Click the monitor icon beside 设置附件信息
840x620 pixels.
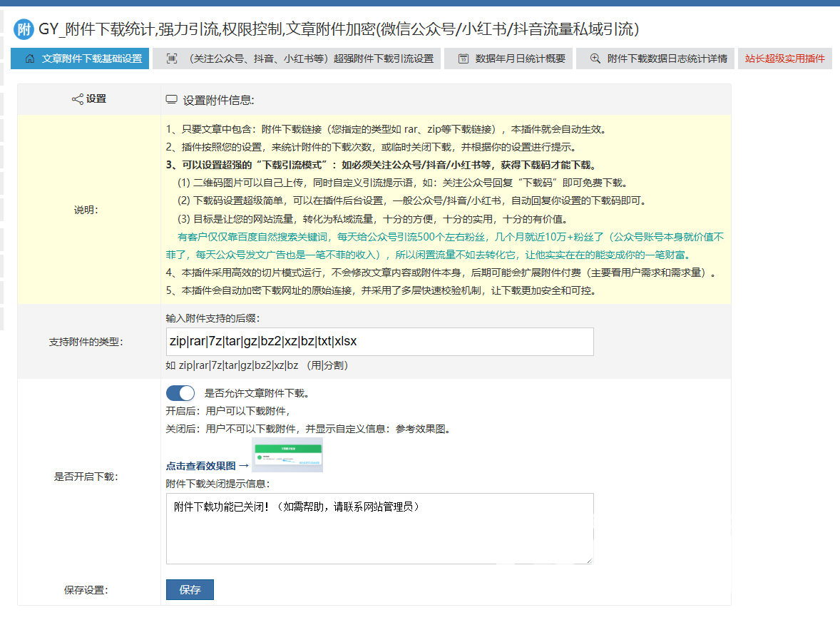pos(171,100)
